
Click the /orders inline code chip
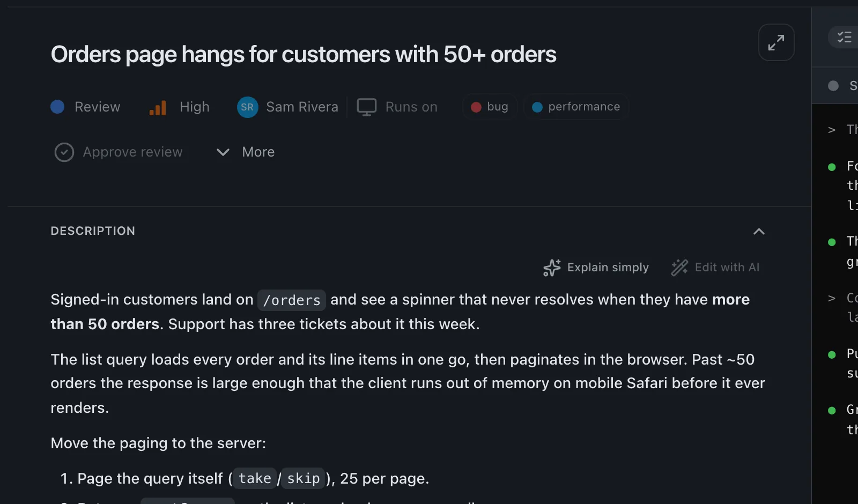click(292, 300)
